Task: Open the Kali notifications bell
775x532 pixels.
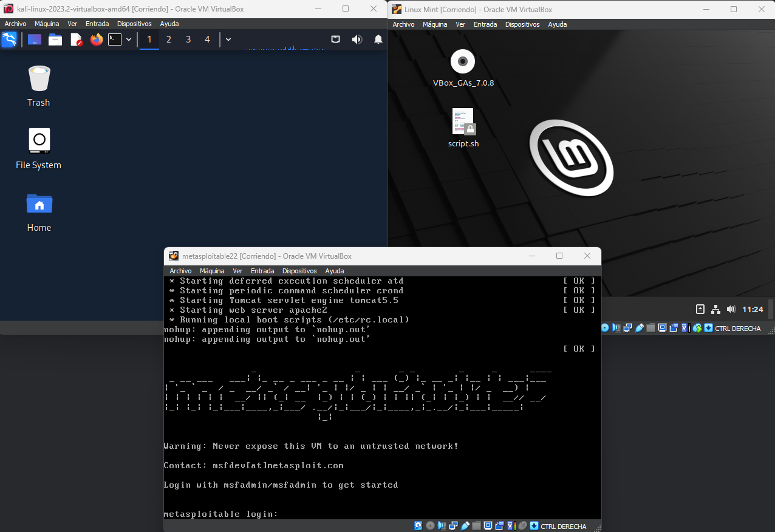Action: (378, 39)
